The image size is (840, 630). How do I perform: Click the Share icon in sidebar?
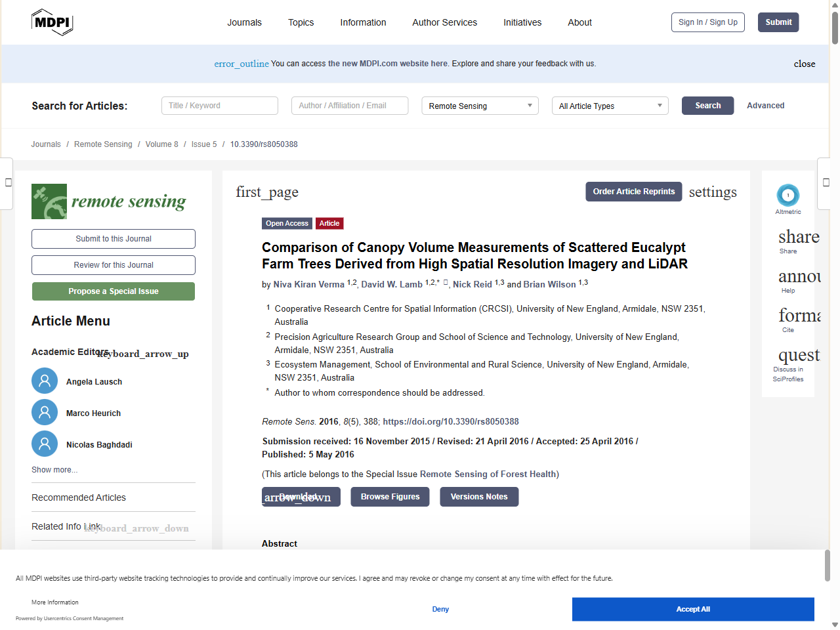(x=798, y=238)
